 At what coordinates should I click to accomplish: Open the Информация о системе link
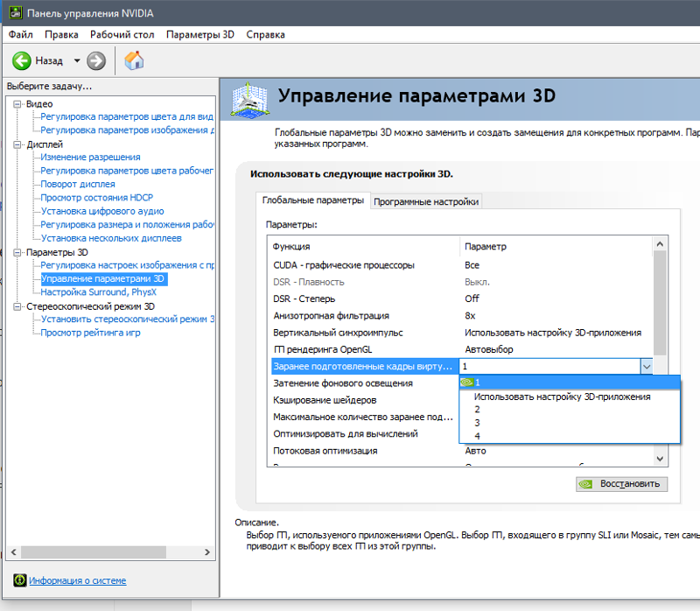click(x=78, y=580)
